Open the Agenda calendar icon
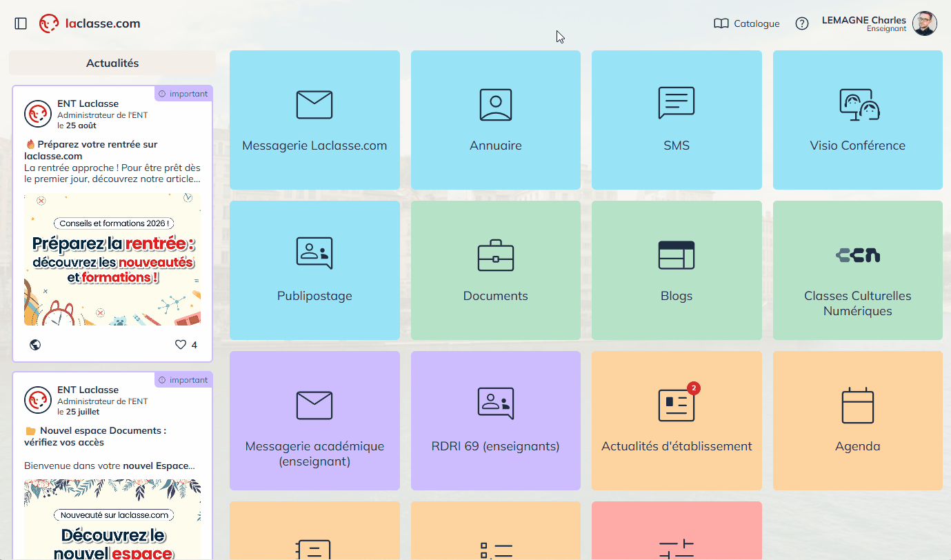The height and width of the screenshot is (560, 951). pos(858,406)
